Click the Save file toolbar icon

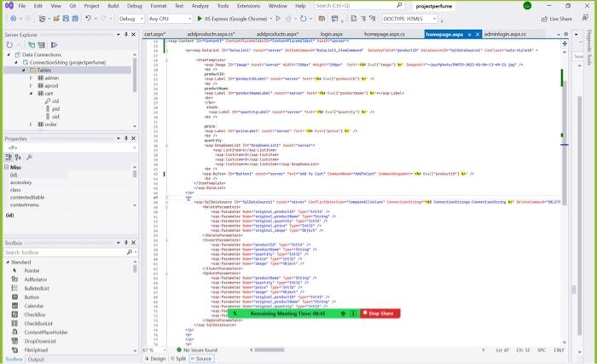click(66, 19)
